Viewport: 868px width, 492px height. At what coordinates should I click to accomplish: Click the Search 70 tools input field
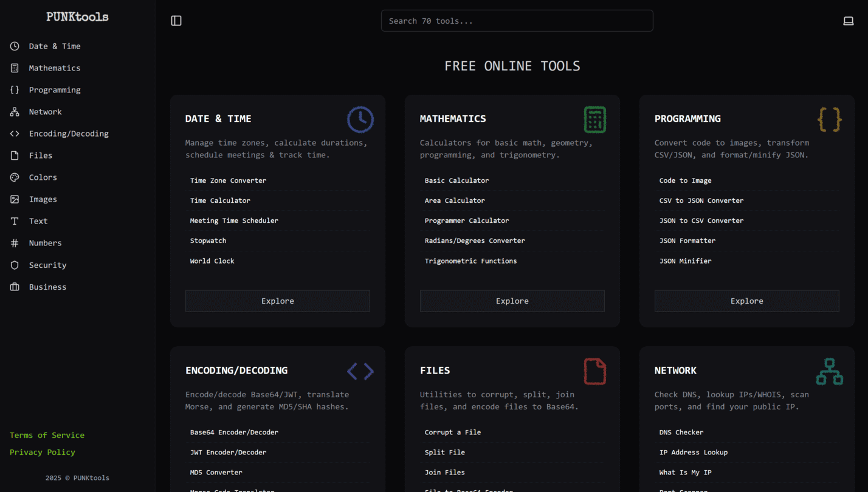click(517, 21)
